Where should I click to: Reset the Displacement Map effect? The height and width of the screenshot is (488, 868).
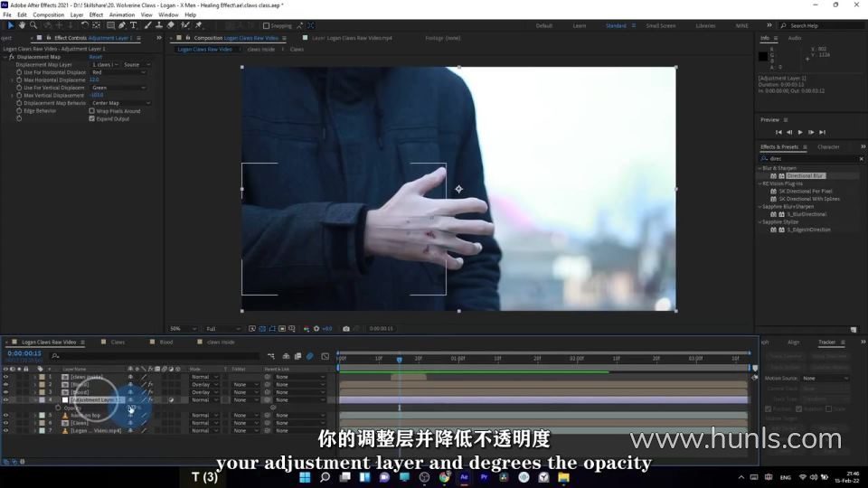(95, 56)
